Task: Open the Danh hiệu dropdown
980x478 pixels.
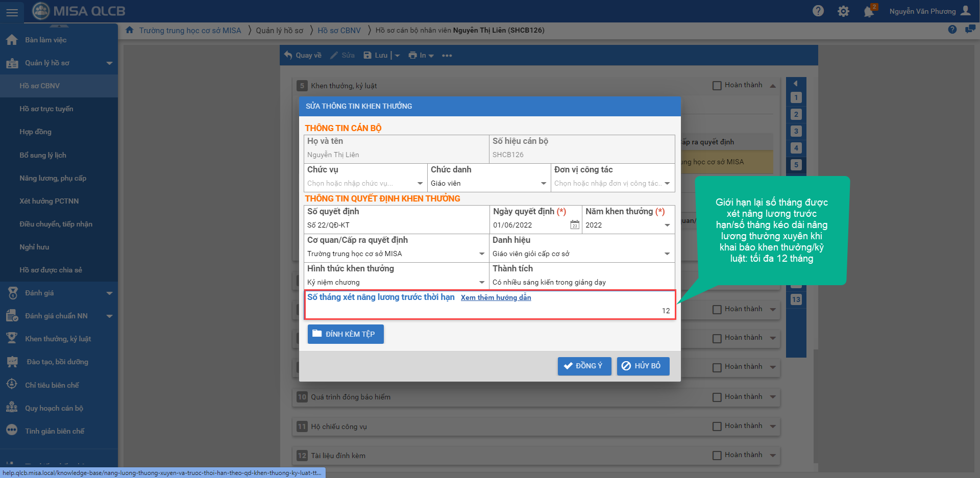Action: point(667,254)
